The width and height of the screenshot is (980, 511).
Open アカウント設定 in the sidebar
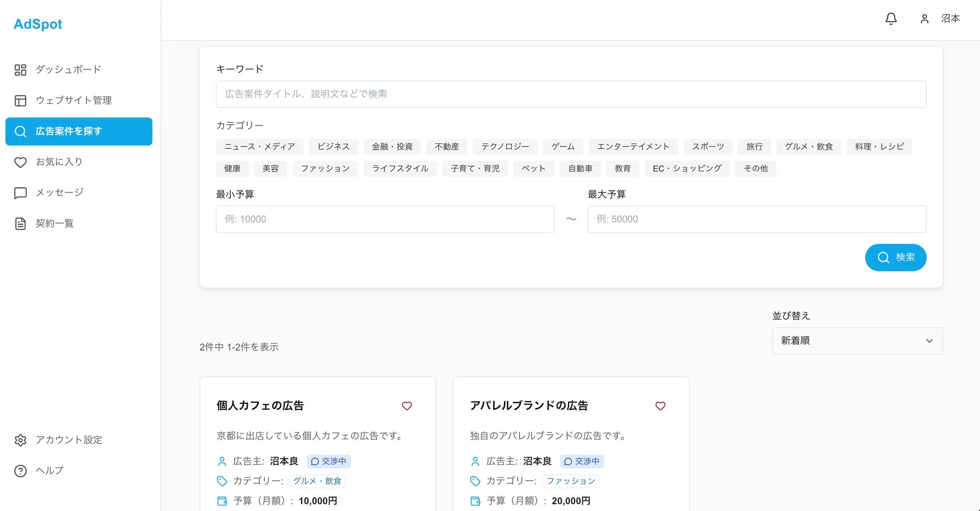tap(69, 440)
